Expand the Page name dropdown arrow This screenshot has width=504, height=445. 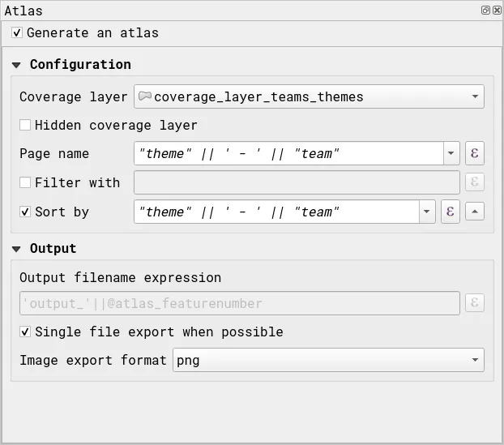pos(451,153)
